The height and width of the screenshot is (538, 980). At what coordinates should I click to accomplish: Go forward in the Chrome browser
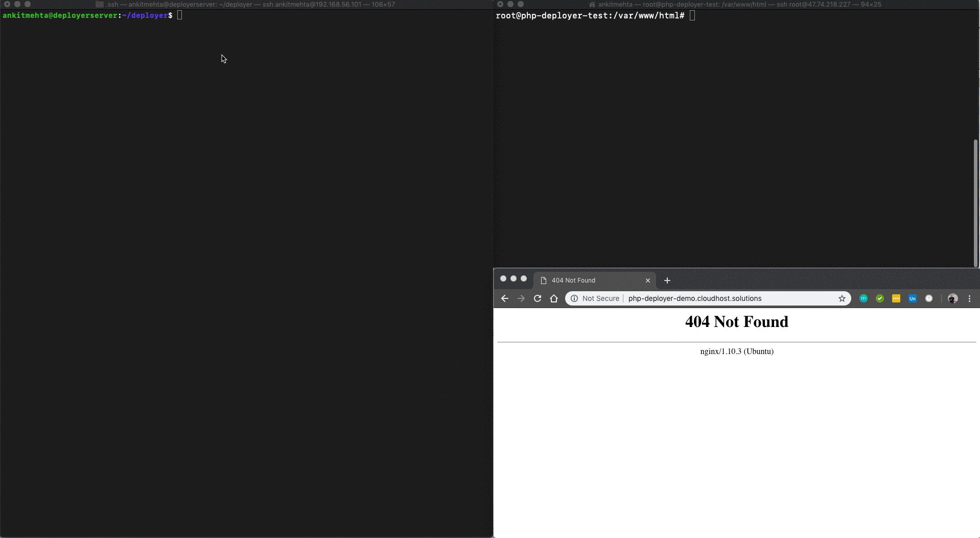point(521,298)
